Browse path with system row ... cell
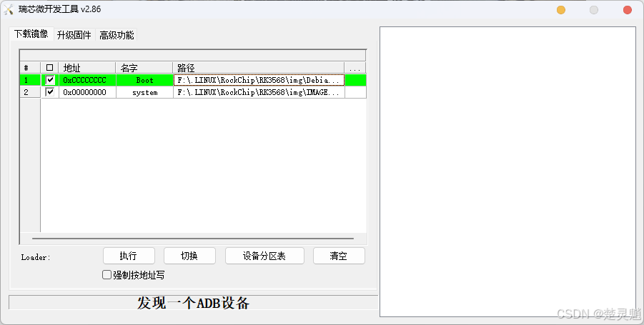Viewport: 644px width, 325px height. point(355,92)
